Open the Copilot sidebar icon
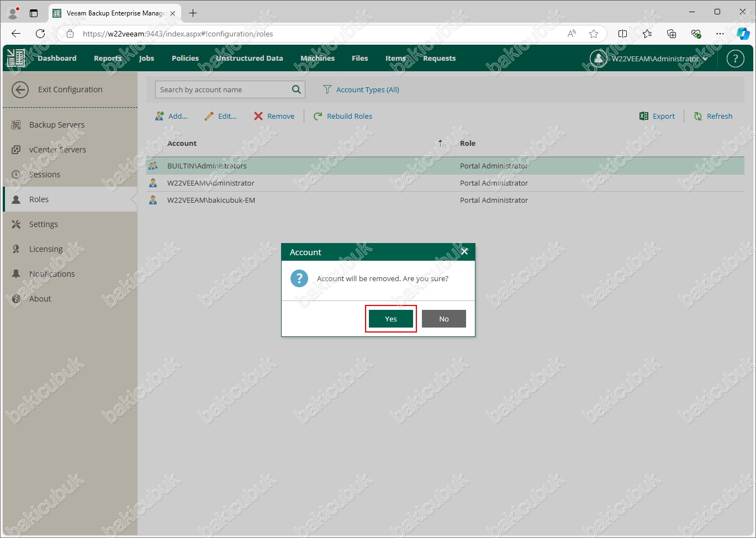 [743, 34]
